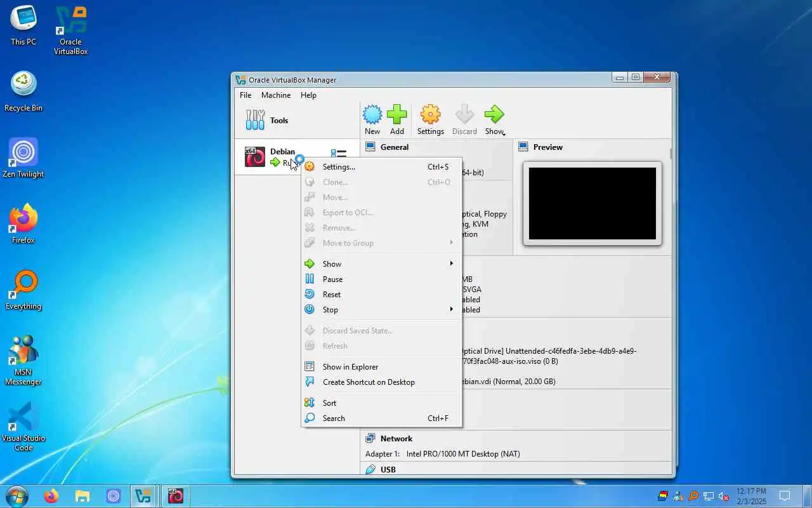Open the dropdown arrow beside toolbar Show
812x508 pixels.
point(504,133)
